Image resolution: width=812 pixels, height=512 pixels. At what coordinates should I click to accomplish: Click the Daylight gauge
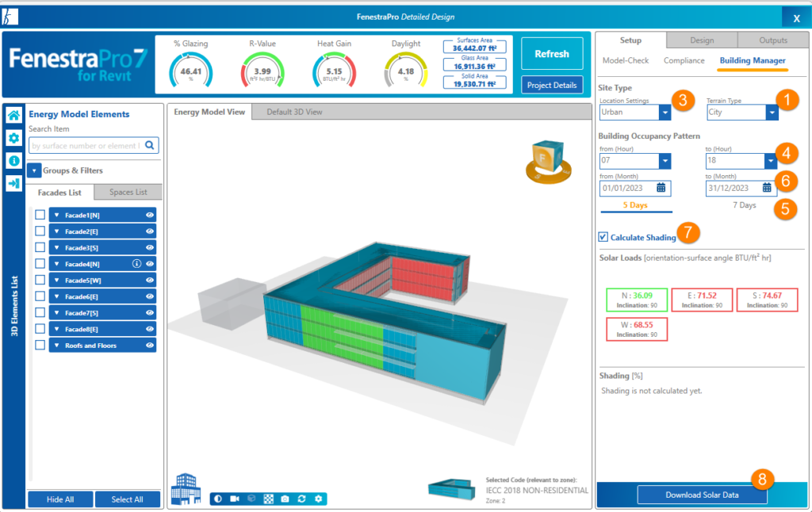pyautogui.click(x=405, y=71)
